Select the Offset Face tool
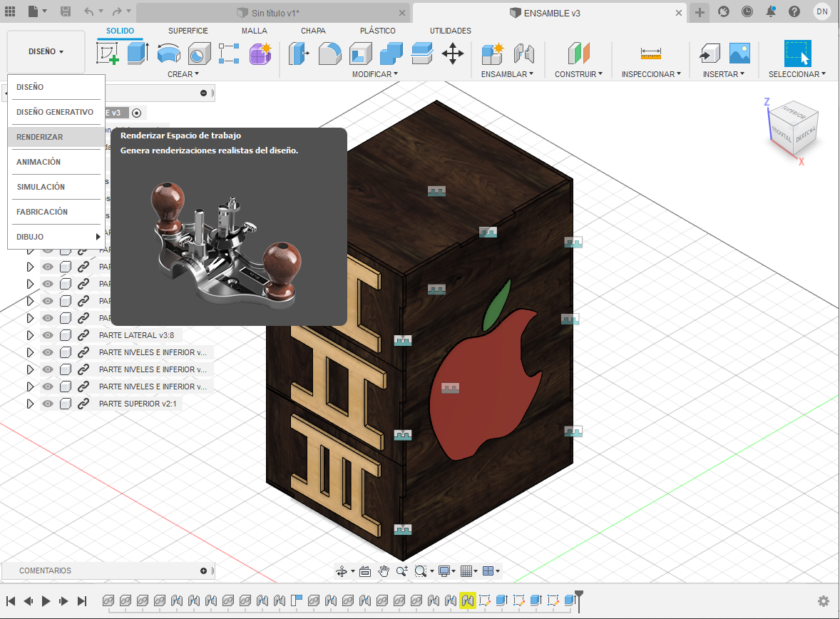This screenshot has width=840, height=619. [422, 53]
